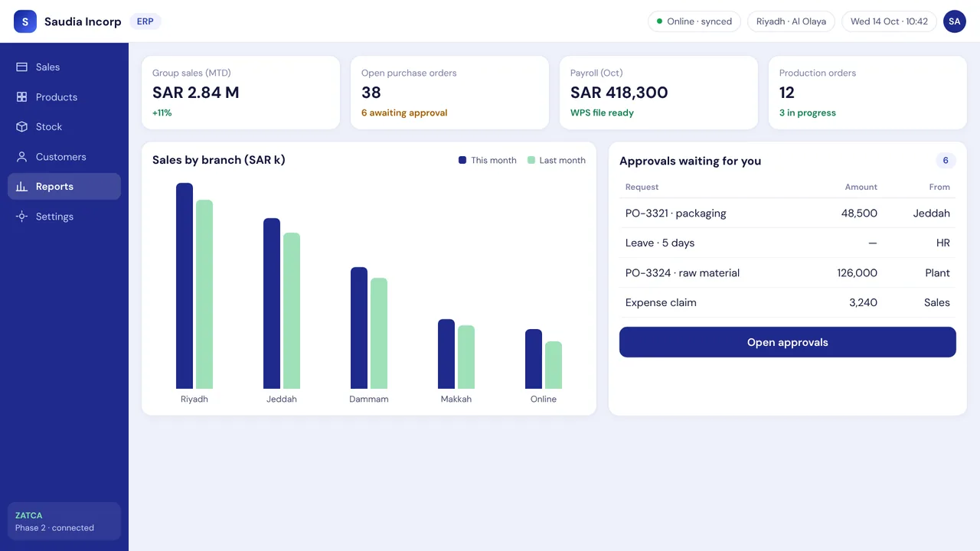Click the Reports bar-chart icon

pos(21,187)
